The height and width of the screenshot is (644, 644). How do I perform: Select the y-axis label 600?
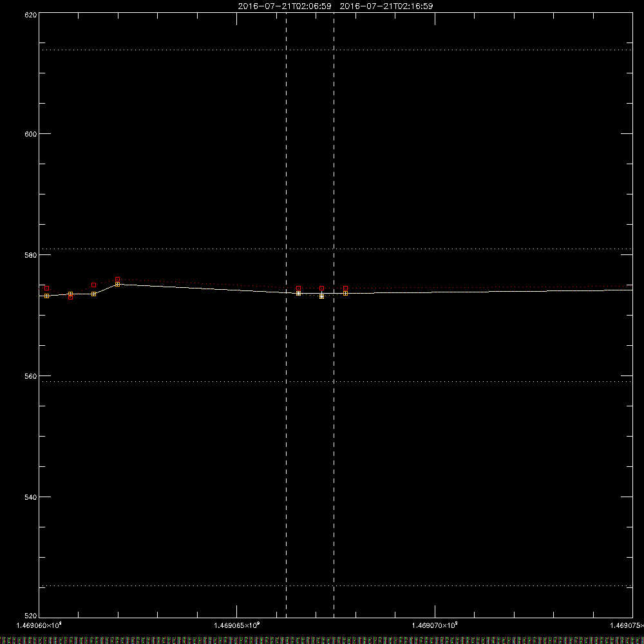point(31,134)
